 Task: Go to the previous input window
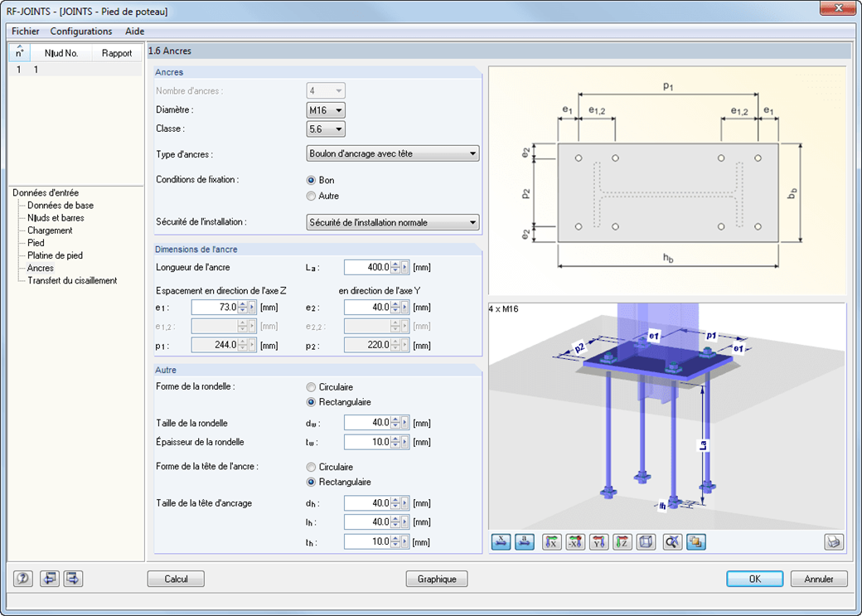coord(50,579)
